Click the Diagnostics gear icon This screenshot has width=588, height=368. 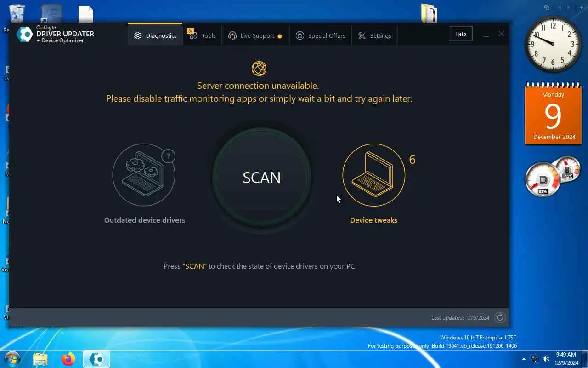coord(137,35)
